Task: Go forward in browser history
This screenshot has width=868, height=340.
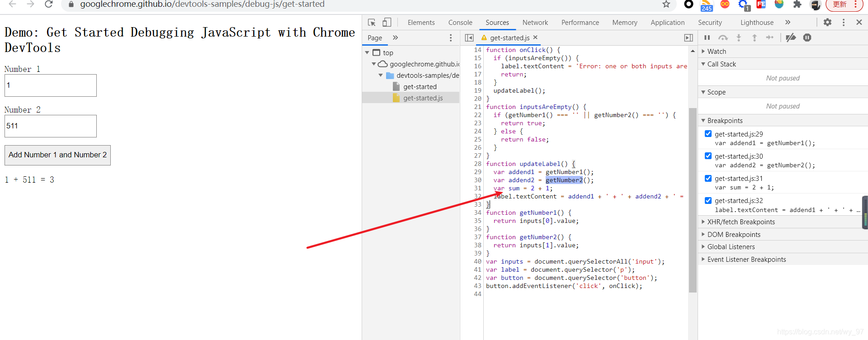Action: (x=30, y=5)
